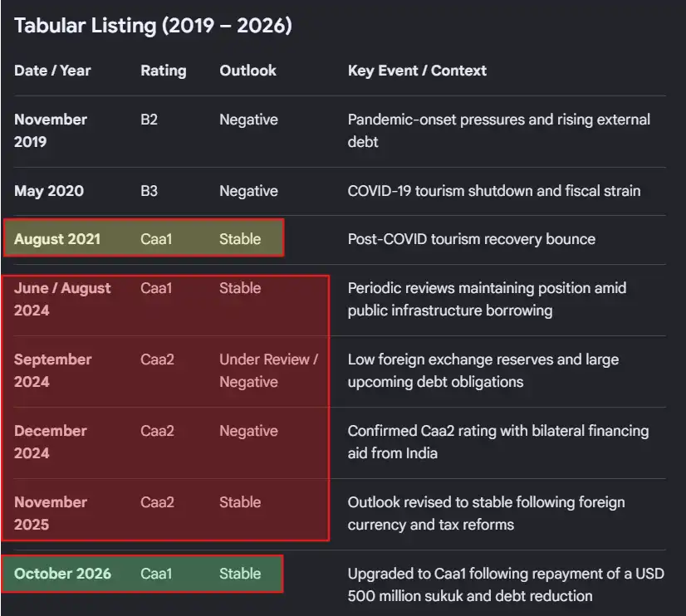Select the "November 2025" date cell

pos(51,513)
